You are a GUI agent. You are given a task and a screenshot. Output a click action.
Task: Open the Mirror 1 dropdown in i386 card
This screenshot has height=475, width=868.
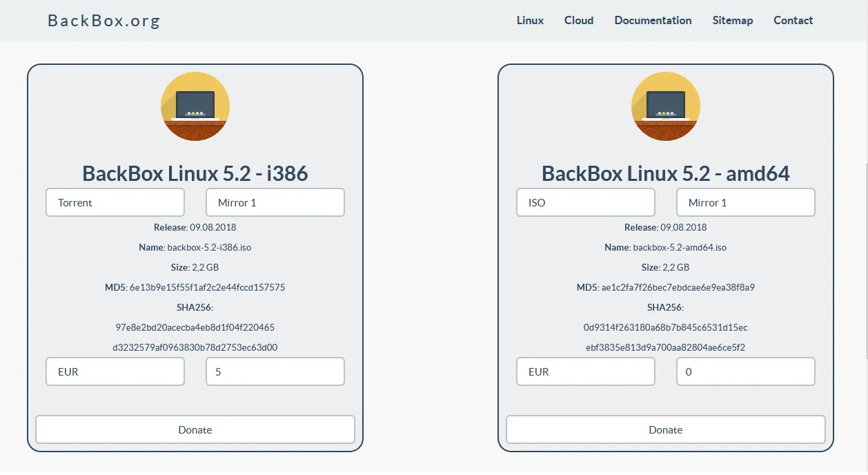tap(275, 202)
